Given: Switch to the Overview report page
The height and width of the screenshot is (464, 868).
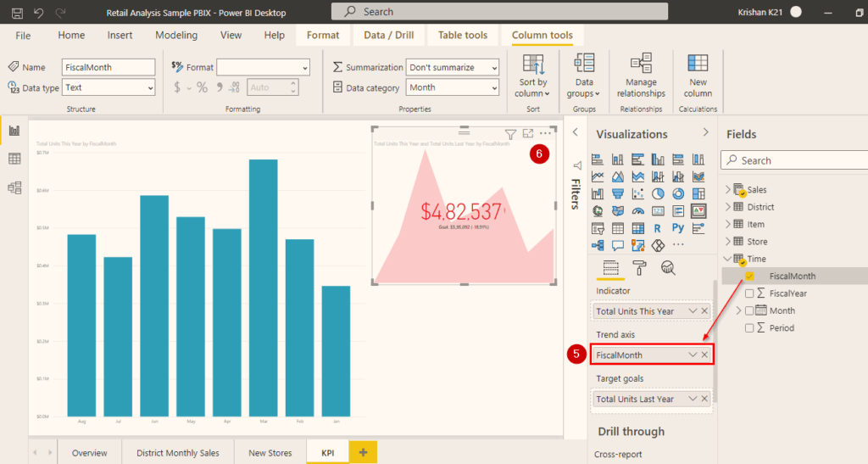Looking at the screenshot, I should click(x=89, y=453).
